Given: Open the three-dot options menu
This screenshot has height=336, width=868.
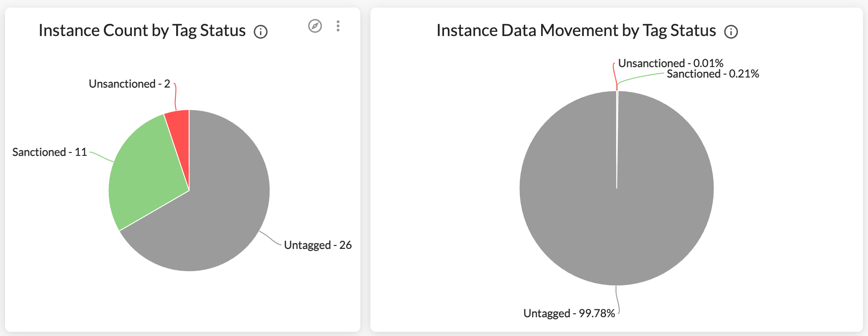Looking at the screenshot, I should 338,26.
